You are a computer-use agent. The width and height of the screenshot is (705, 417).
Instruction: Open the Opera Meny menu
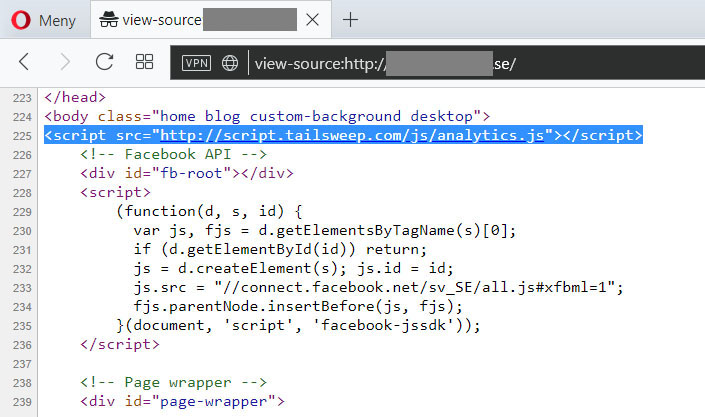[43, 20]
